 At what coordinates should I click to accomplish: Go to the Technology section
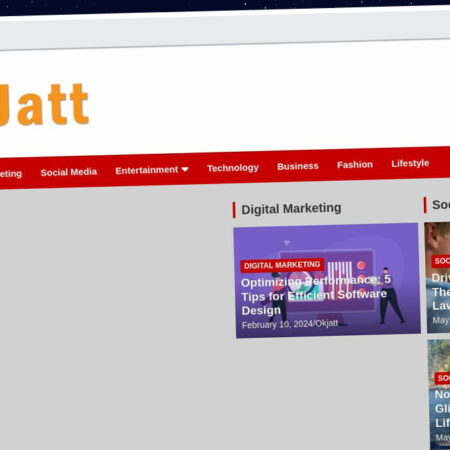(233, 168)
